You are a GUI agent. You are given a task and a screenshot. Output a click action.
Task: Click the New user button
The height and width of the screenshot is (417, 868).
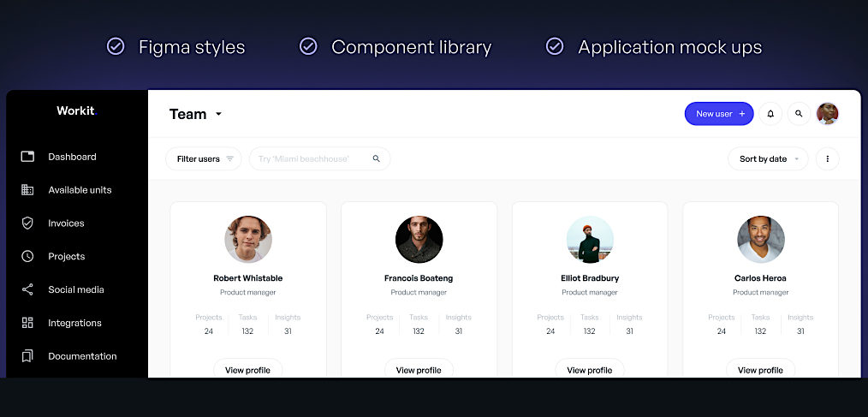(719, 114)
